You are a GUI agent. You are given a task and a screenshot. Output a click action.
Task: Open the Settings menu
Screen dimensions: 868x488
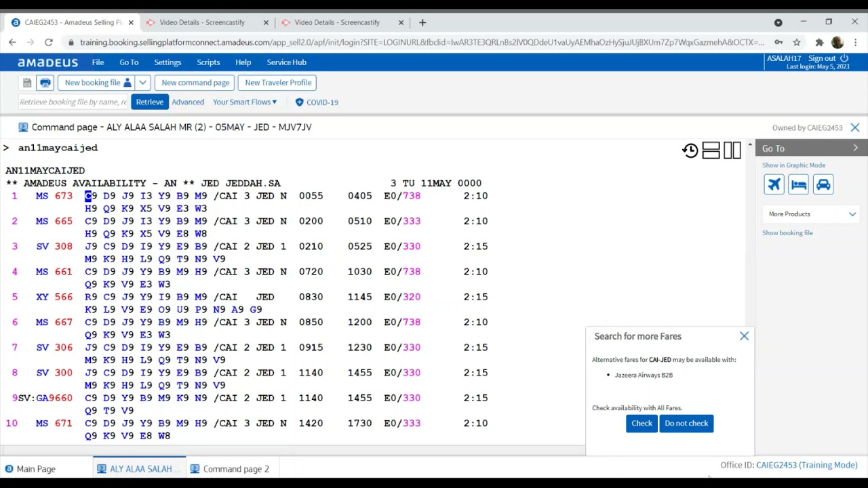click(167, 62)
